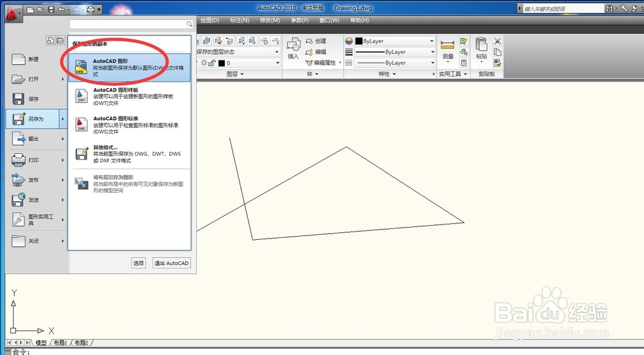Click the Quick Select icon in utilities panel
This screenshot has height=355, width=644.
click(464, 41)
